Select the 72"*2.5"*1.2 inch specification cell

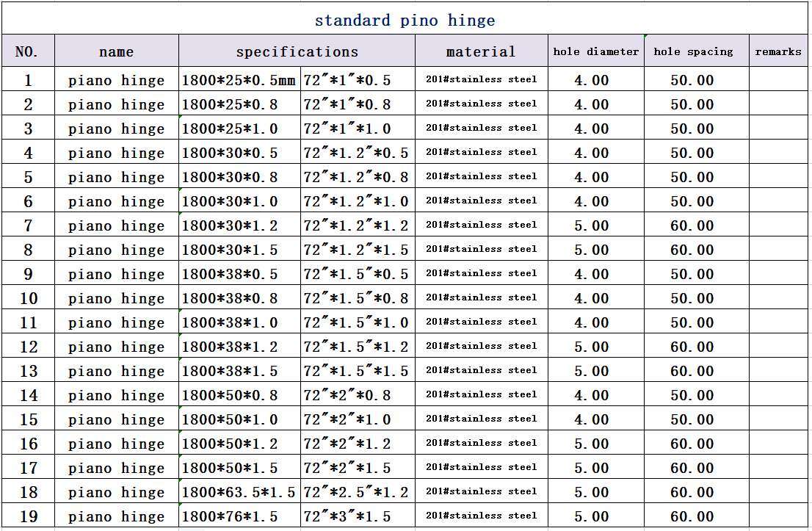pos(357,492)
